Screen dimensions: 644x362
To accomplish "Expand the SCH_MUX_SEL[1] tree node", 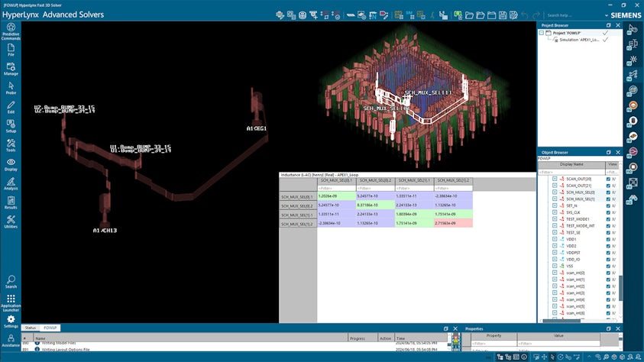I will coord(555,199).
